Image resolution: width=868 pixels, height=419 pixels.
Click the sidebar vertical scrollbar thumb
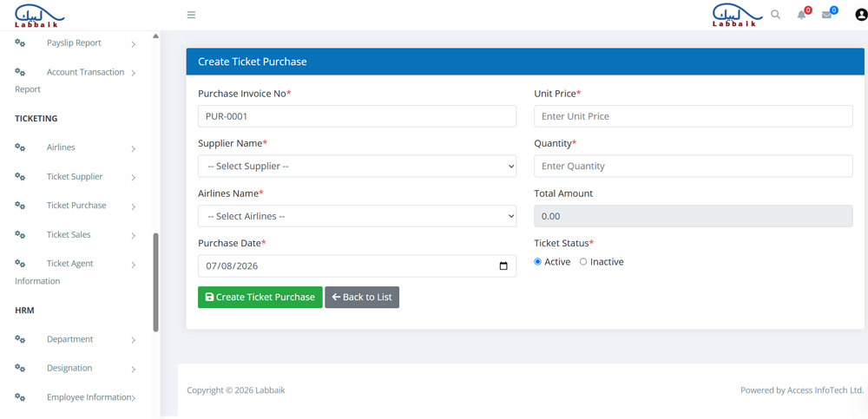coord(156,282)
